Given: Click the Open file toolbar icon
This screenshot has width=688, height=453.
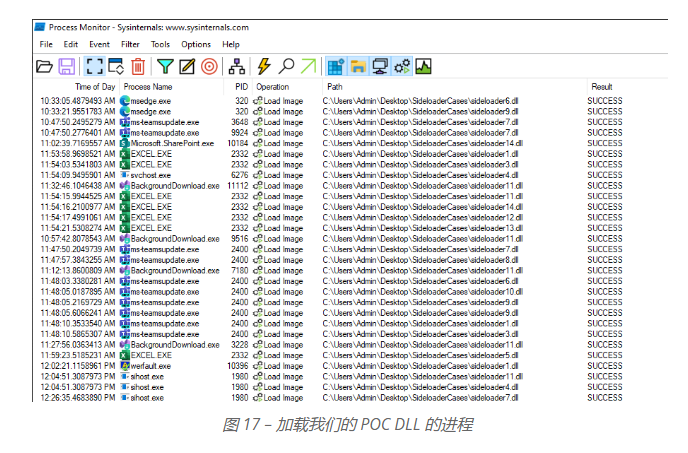Looking at the screenshot, I should (44, 67).
